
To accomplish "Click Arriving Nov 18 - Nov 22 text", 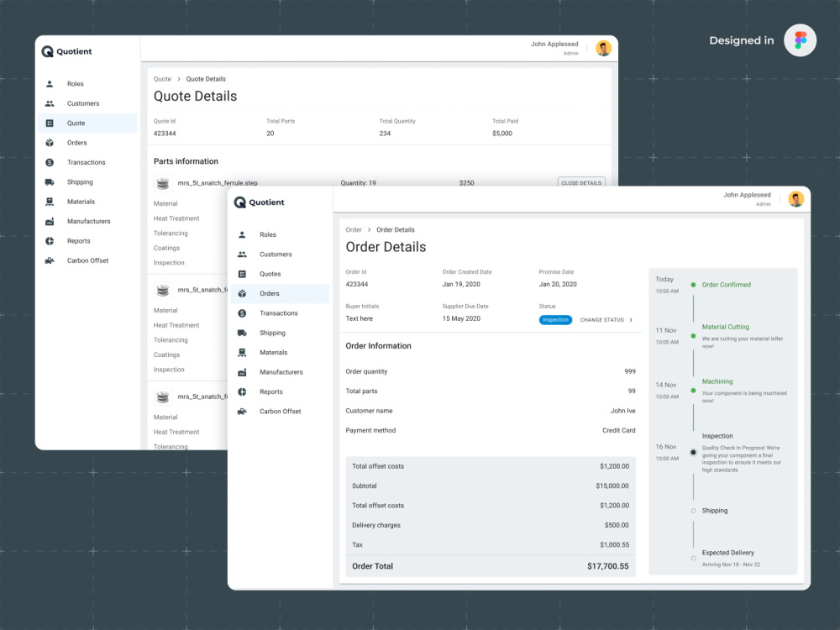I will point(731,564).
